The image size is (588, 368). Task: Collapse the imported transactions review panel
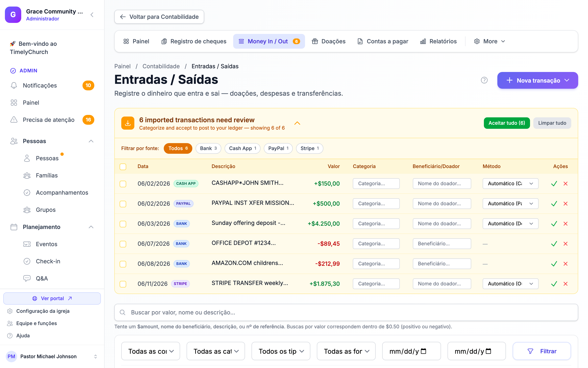297,123
